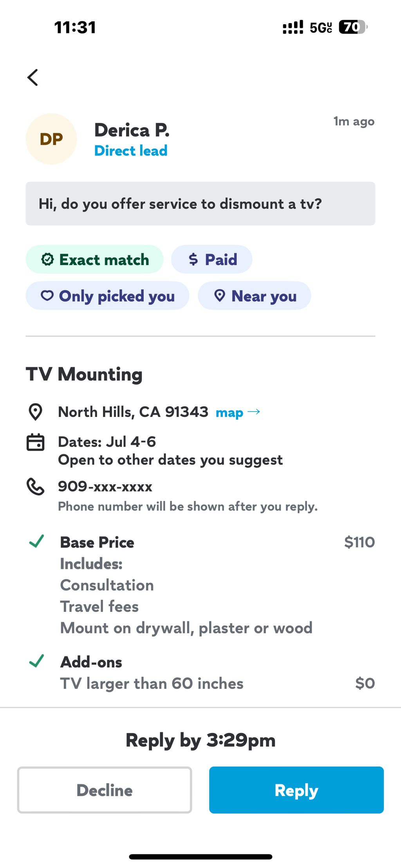Tap the Exact match badge
Image resolution: width=401 pixels, height=868 pixels.
pyautogui.click(x=94, y=260)
